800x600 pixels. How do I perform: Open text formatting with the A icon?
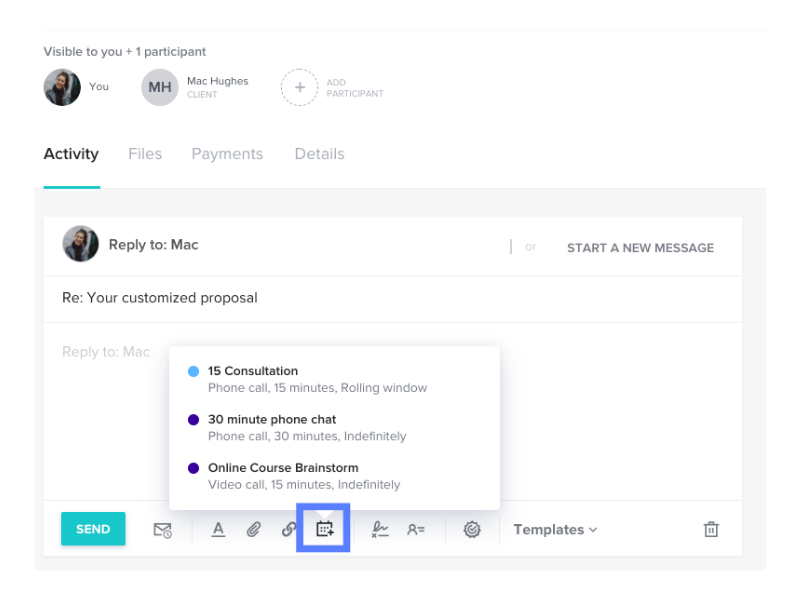pos(218,530)
